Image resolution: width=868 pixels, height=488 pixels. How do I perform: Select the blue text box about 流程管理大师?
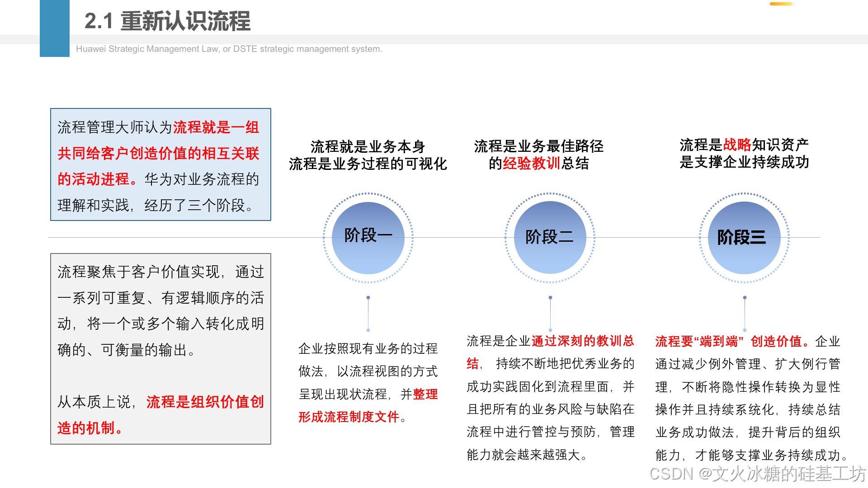click(x=160, y=164)
